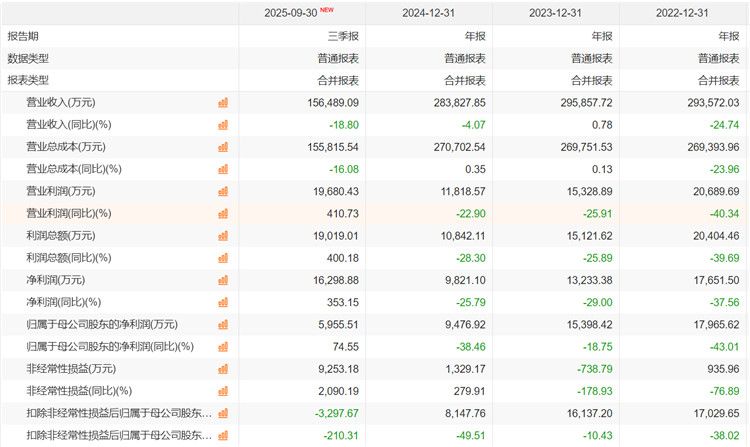Show trend chart for 营业总成本(万元)
The width and height of the screenshot is (750, 447).
[x=224, y=146]
